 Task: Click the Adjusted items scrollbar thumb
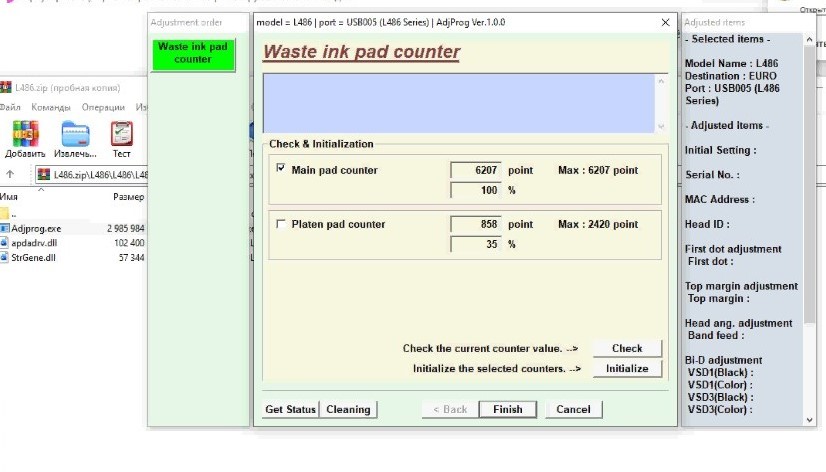pyautogui.click(x=809, y=184)
